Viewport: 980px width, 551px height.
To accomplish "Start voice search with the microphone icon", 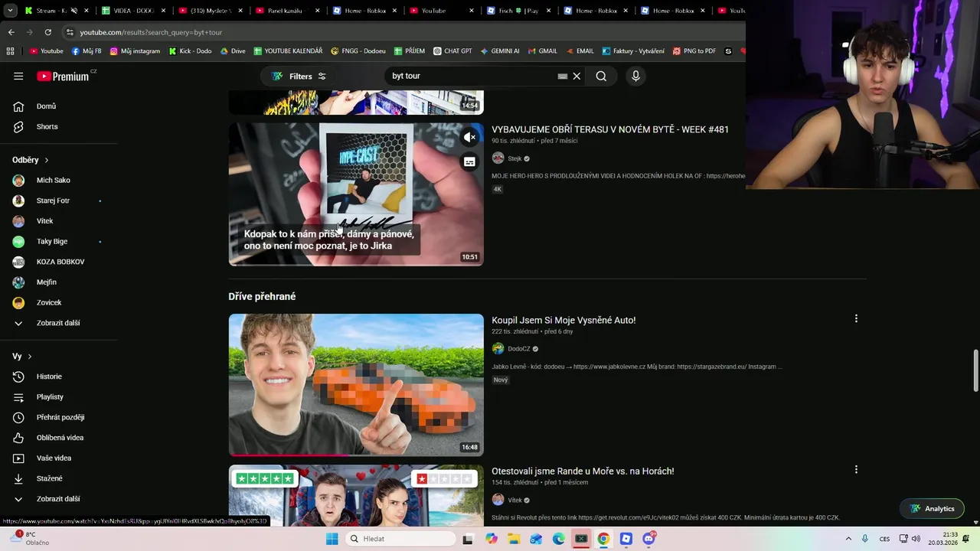I will 635,76.
